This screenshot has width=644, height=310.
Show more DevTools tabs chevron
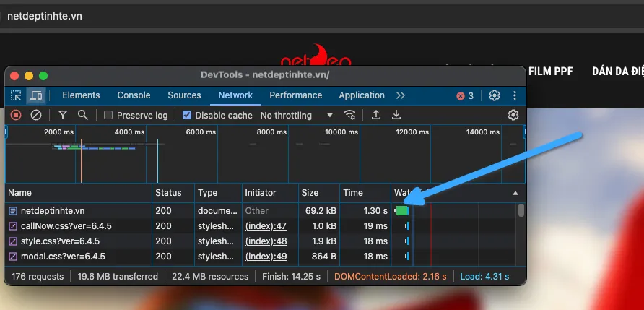(x=401, y=95)
